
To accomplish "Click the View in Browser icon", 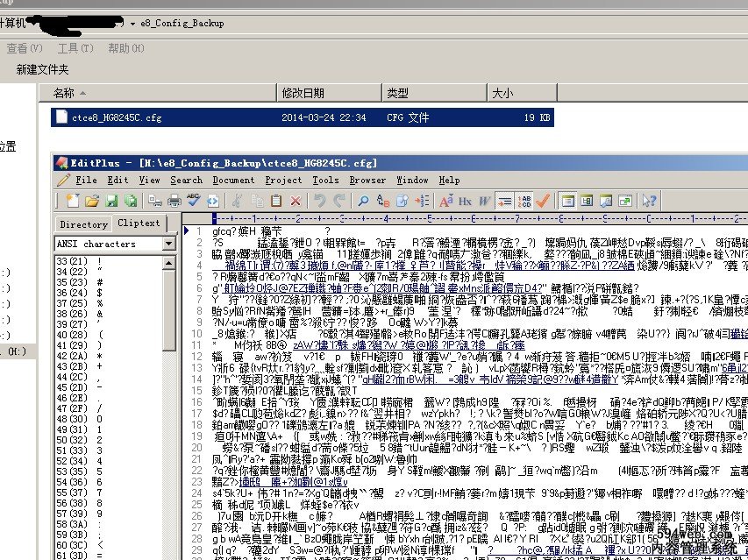I will point(213,201).
